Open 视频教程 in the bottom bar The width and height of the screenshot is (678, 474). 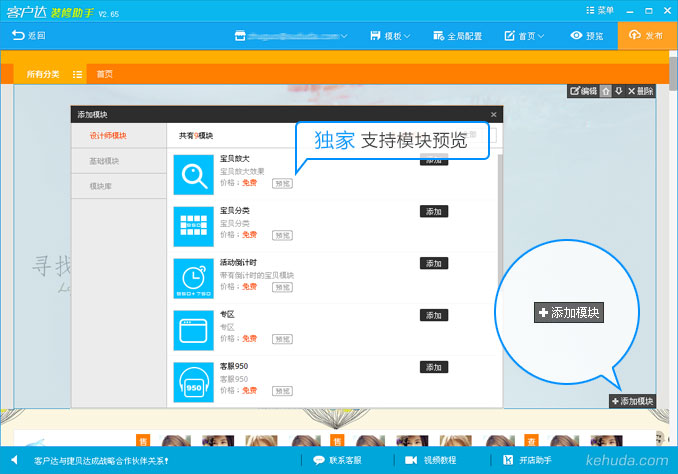[x=431, y=460]
